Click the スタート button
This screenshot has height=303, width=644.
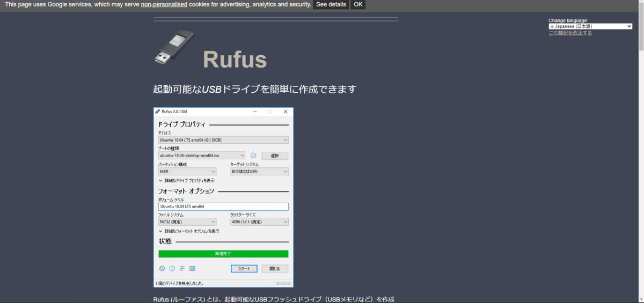click(244, 269)
